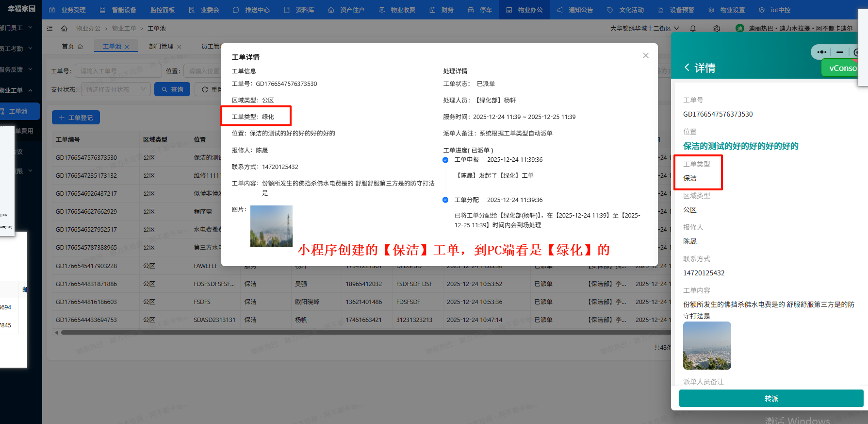Click the notification bell icon

click(x=693, y=28)
